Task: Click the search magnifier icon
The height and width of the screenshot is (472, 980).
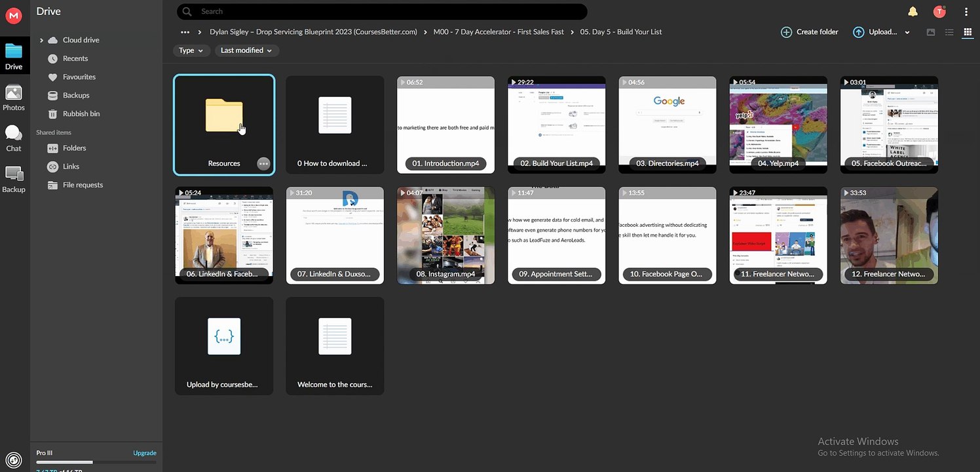Action: [187, 12]
